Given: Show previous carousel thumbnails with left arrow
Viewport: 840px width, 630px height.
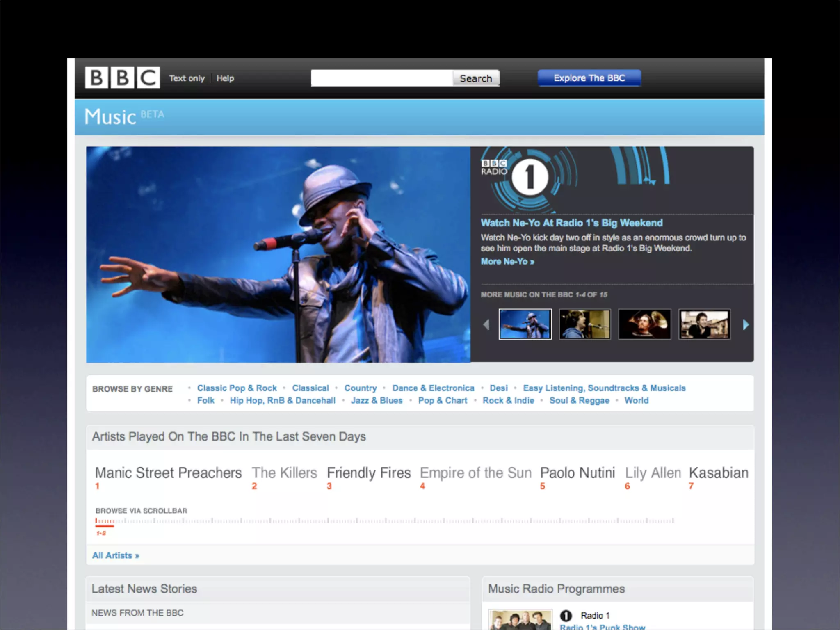Looking at the screenshot, I should 486,325.
